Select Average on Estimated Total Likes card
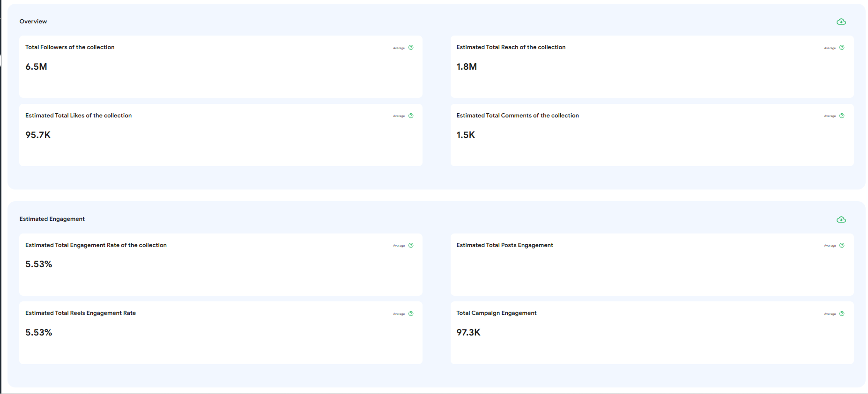The image size is (868, 394). [399, 116]
